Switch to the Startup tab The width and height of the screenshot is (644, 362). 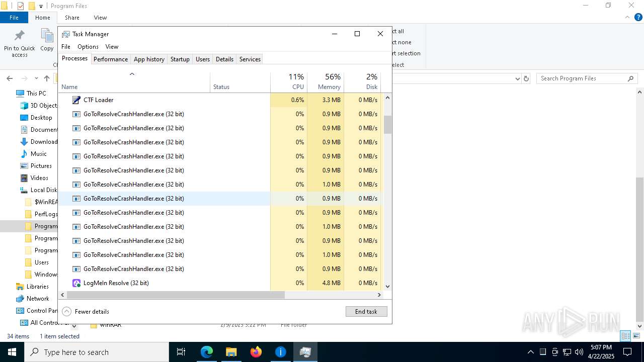[180, 59]
